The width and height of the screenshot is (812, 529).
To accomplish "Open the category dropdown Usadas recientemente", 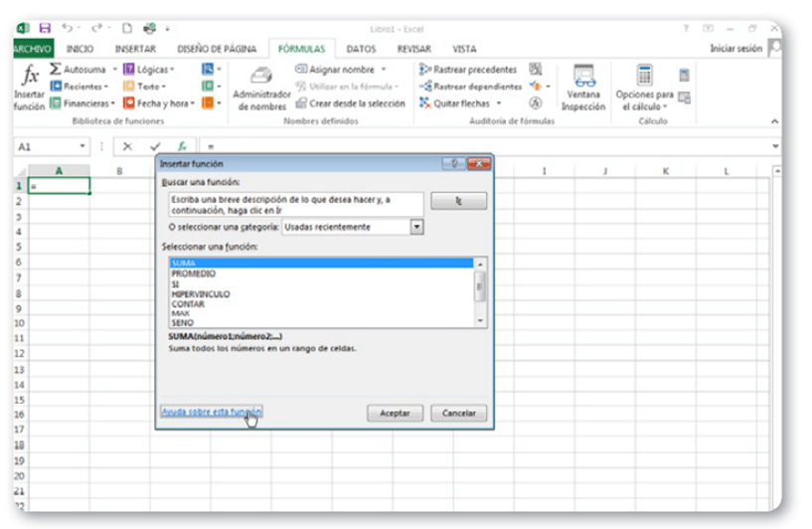I will point(416,227).
